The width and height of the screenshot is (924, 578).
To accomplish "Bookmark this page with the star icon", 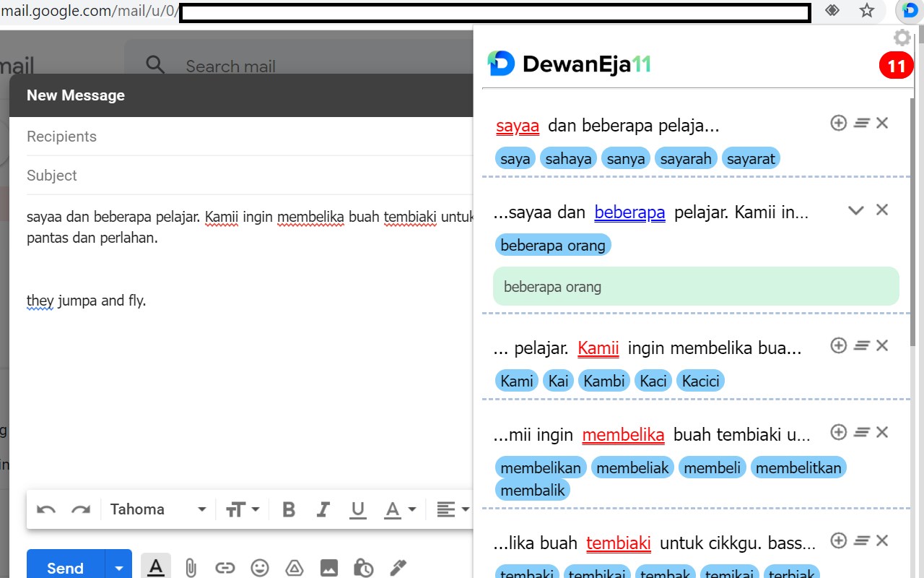I will [x=867, y=11].
